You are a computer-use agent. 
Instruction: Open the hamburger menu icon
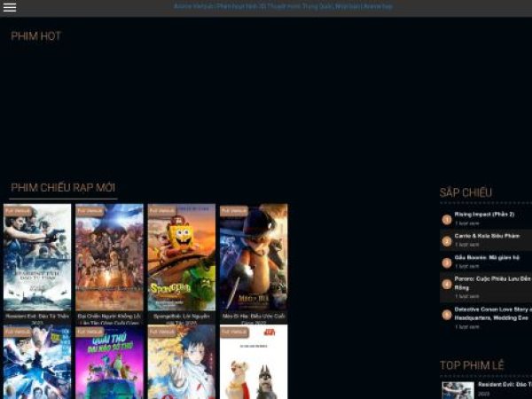10,7
